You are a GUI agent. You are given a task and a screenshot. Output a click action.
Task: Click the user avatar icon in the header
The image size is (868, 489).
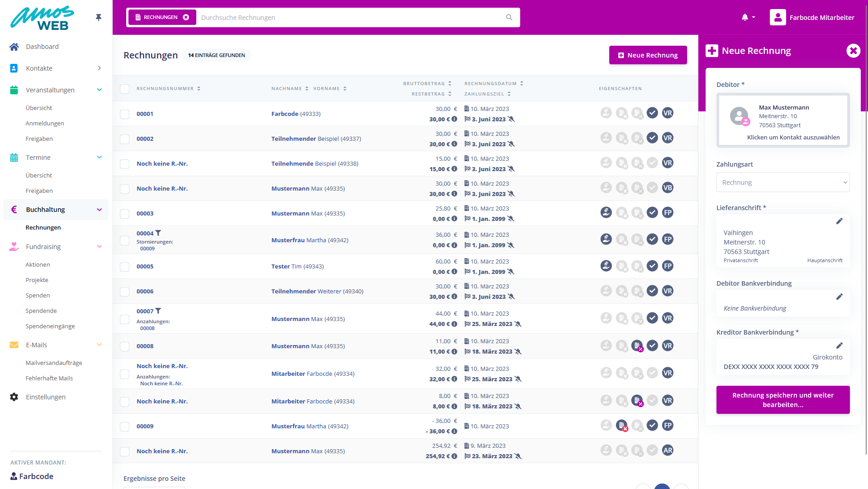pyautogui.click(x=778, y=17)
